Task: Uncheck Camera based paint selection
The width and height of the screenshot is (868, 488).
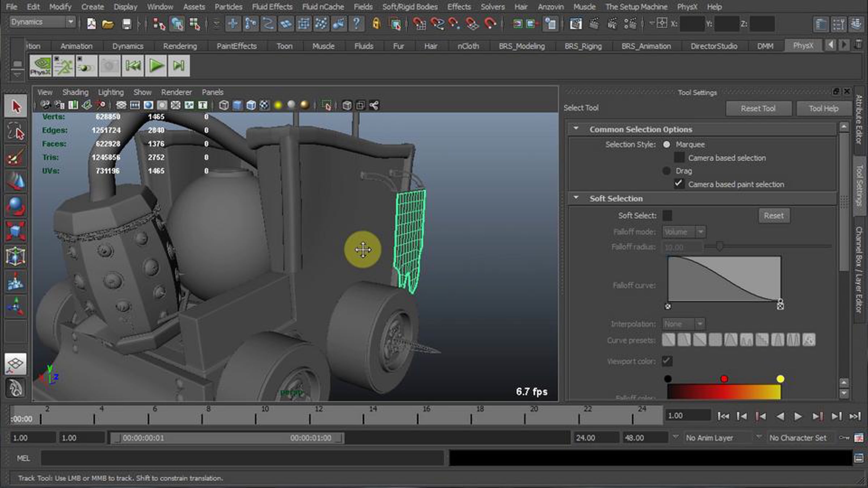Action: [679, 184]
